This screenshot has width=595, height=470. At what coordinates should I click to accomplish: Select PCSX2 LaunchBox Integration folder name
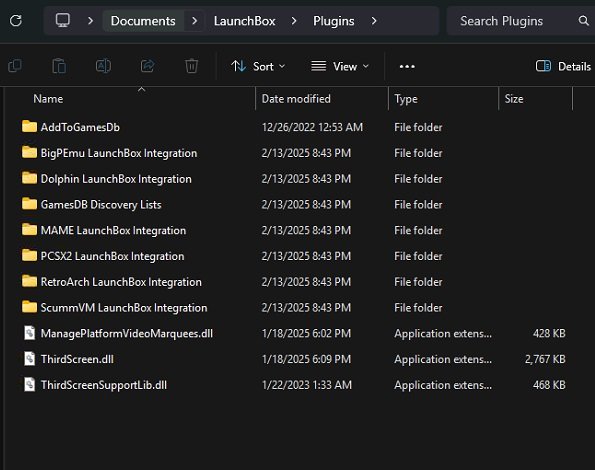112,256
